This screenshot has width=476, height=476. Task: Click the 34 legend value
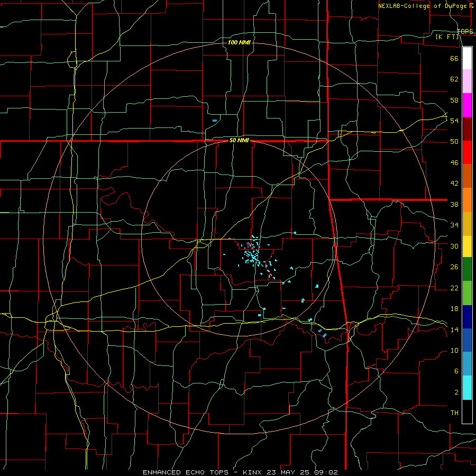454,225
